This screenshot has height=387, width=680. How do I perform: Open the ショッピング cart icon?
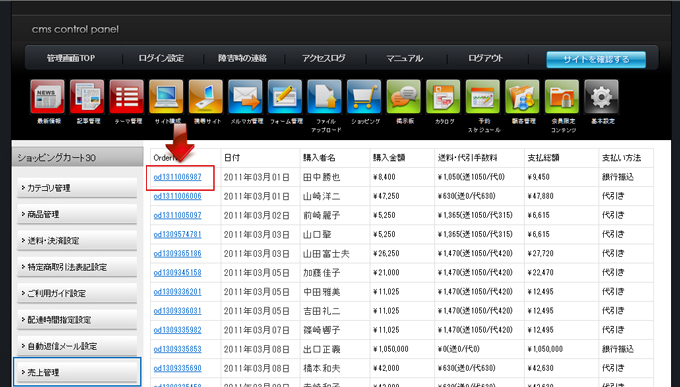[x=364, y=96]
